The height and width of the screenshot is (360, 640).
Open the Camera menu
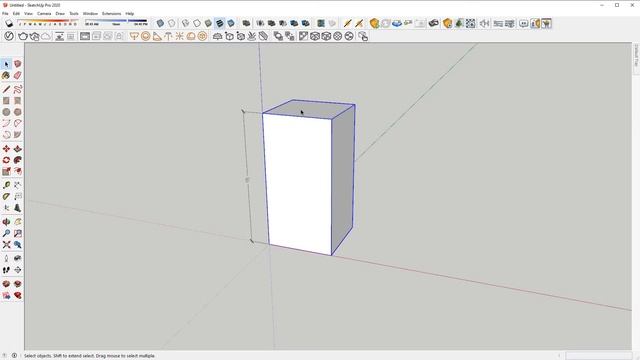tap(44, 13)
